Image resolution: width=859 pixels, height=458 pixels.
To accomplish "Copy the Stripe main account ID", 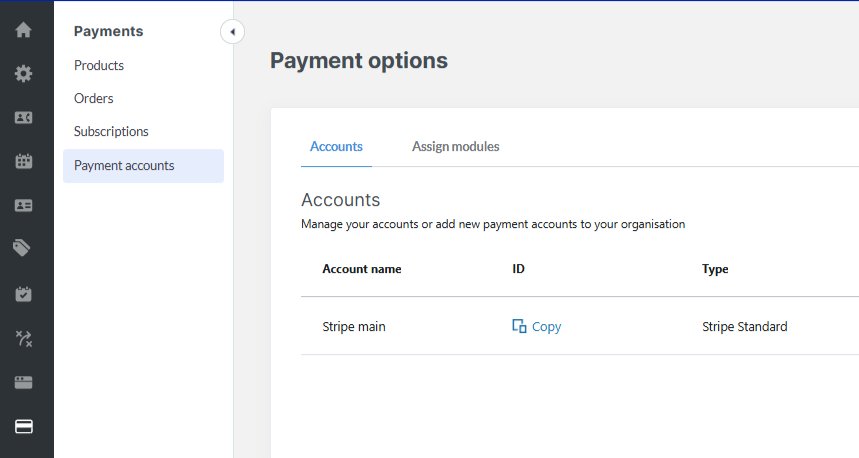I will [x=537, y=326].
